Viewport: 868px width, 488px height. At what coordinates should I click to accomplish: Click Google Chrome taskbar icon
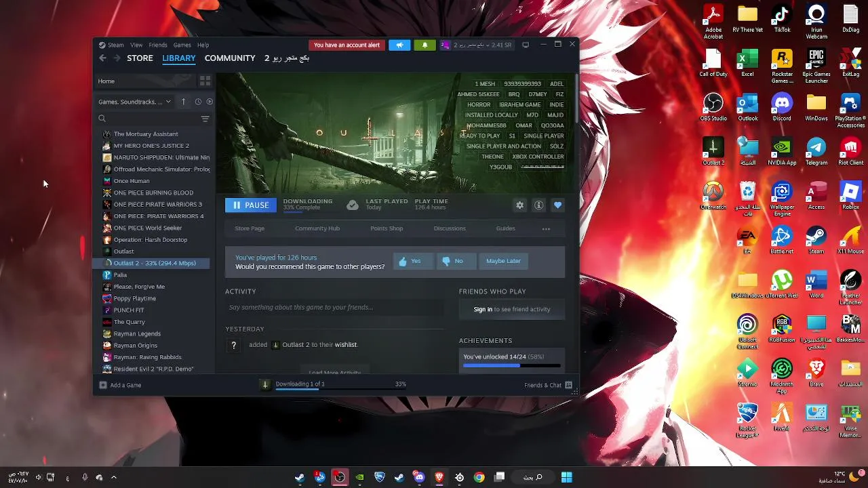tap(479, 477)
